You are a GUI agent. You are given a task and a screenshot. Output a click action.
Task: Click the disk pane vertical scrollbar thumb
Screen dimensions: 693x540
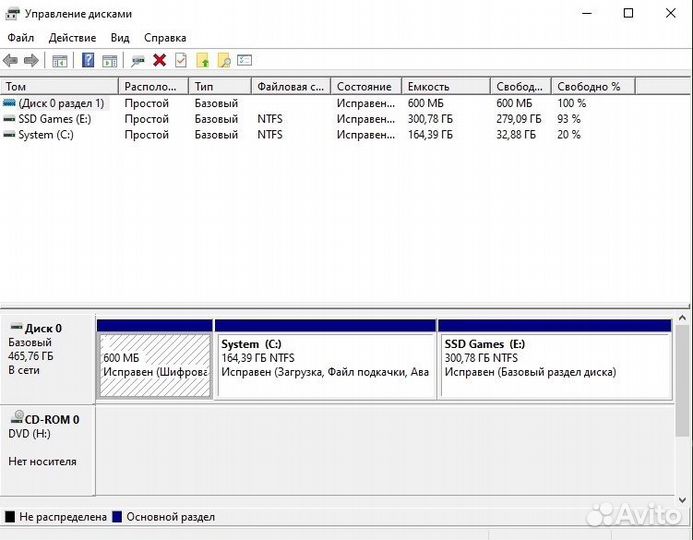(682, 381)
